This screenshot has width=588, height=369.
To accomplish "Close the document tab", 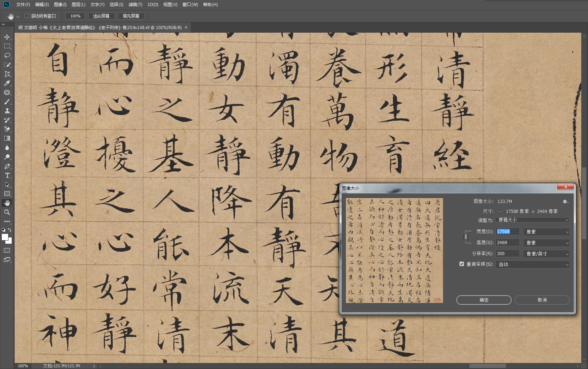I will 186,27.
